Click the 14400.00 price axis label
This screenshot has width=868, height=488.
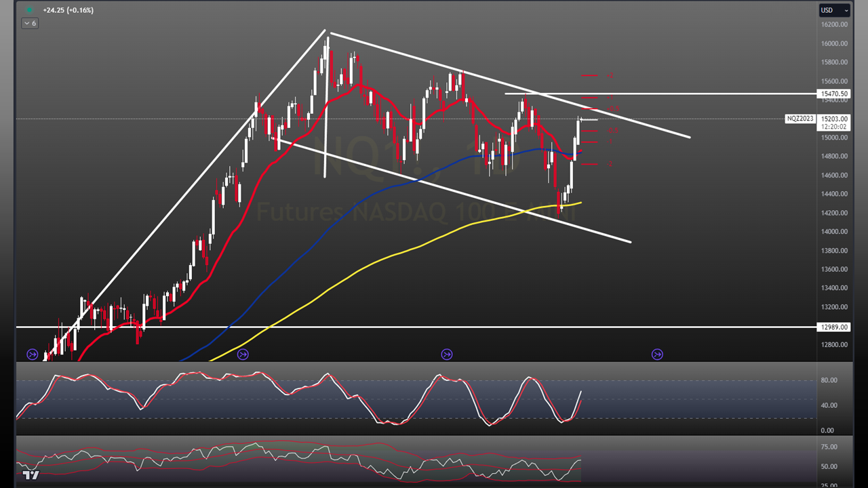click(x=835, y=194)
